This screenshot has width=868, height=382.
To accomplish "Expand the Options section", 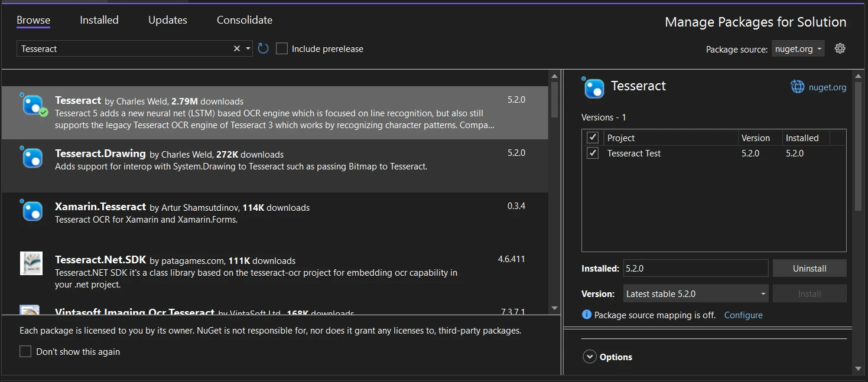I will point(590,357).
